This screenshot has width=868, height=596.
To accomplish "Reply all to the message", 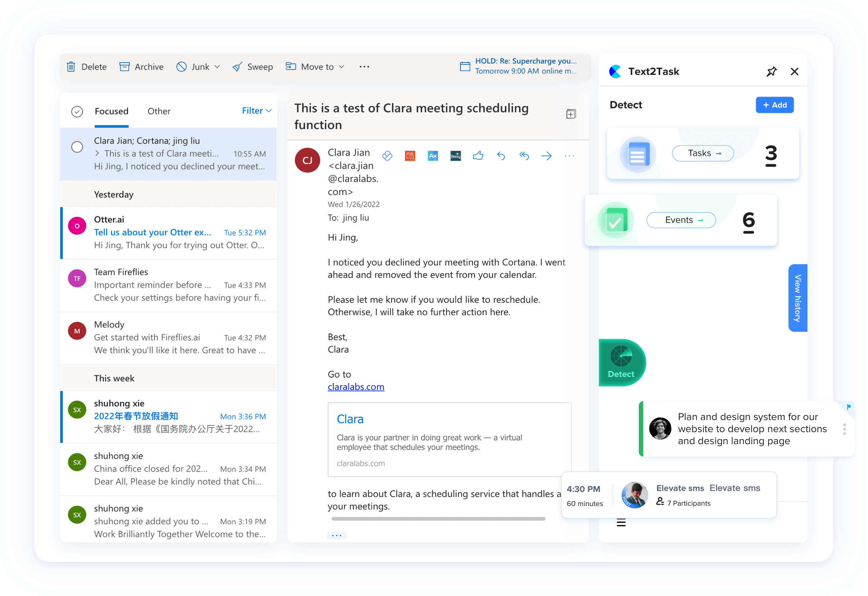I will tap(523, 156).
